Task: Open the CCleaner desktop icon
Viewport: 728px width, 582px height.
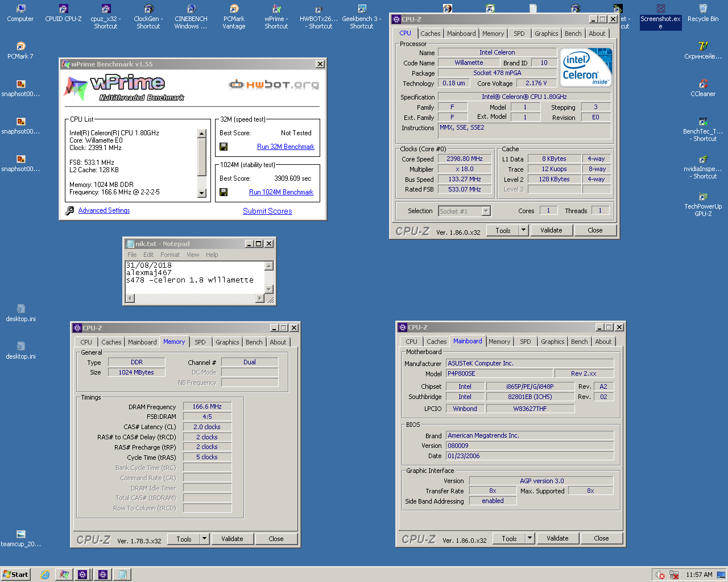Action: [x=703, y=88]
